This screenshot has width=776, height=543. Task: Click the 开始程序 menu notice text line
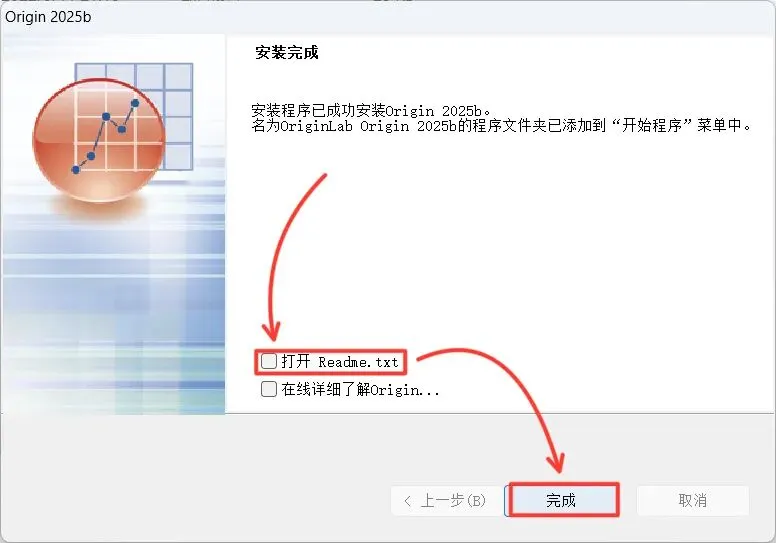click(501, 126)
